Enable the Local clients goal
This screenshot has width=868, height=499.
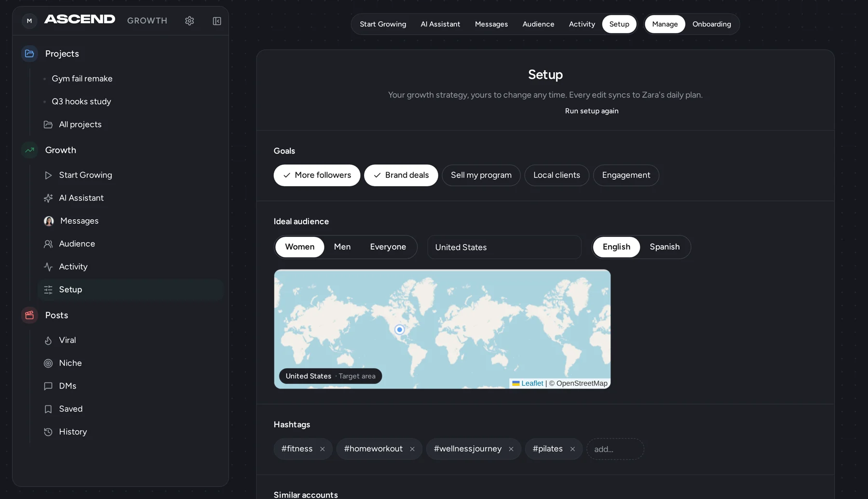tap(556, 175)
